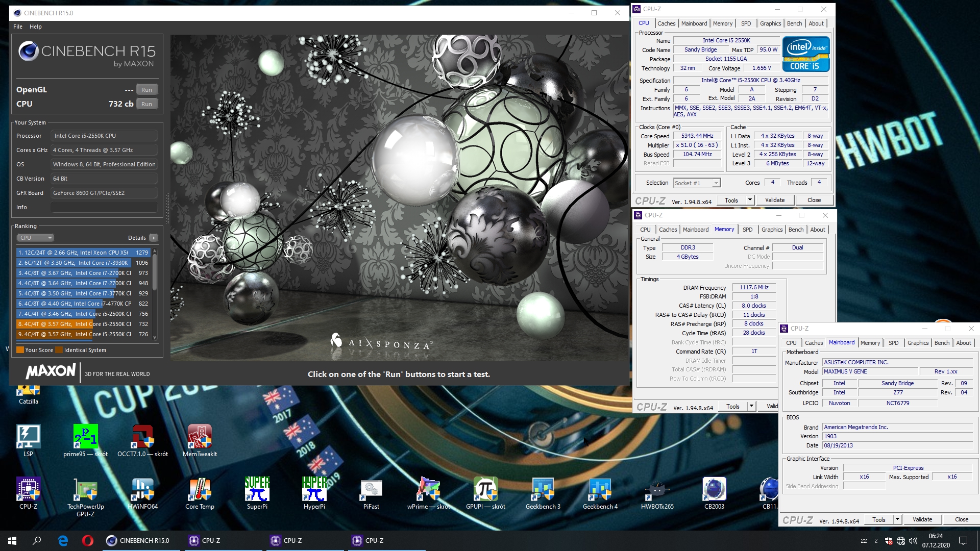Open the notification center icon
980x551 pixels.
coord(963,541)
